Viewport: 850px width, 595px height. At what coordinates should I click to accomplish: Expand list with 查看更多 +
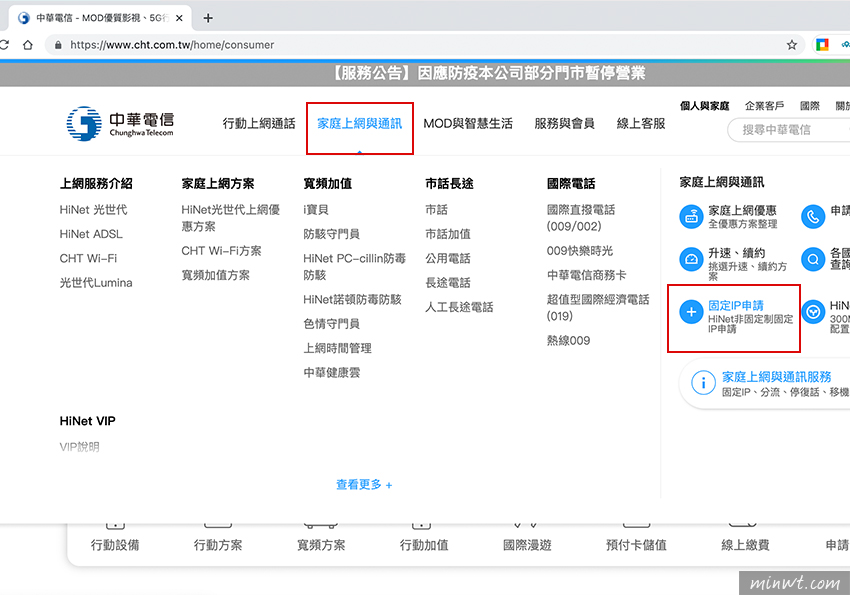point(364,484)
